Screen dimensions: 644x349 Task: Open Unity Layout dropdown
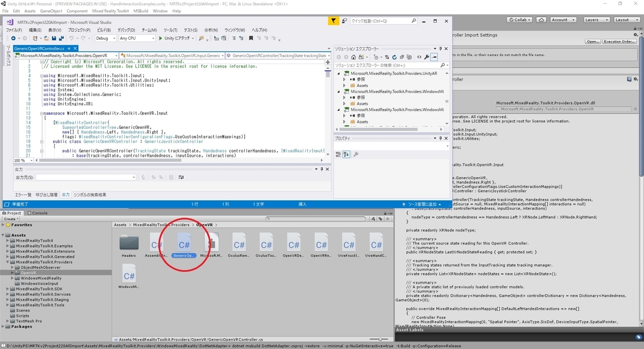tap(627, 20)
